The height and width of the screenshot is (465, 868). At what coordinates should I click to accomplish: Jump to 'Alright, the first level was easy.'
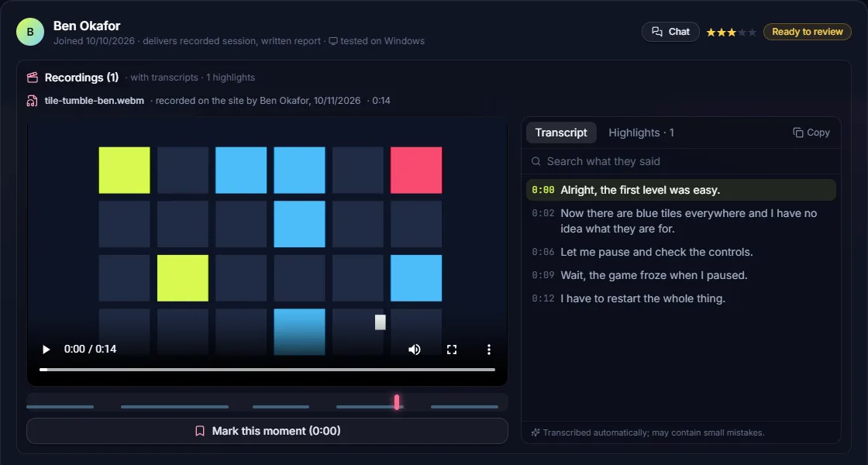coord(681,190)
